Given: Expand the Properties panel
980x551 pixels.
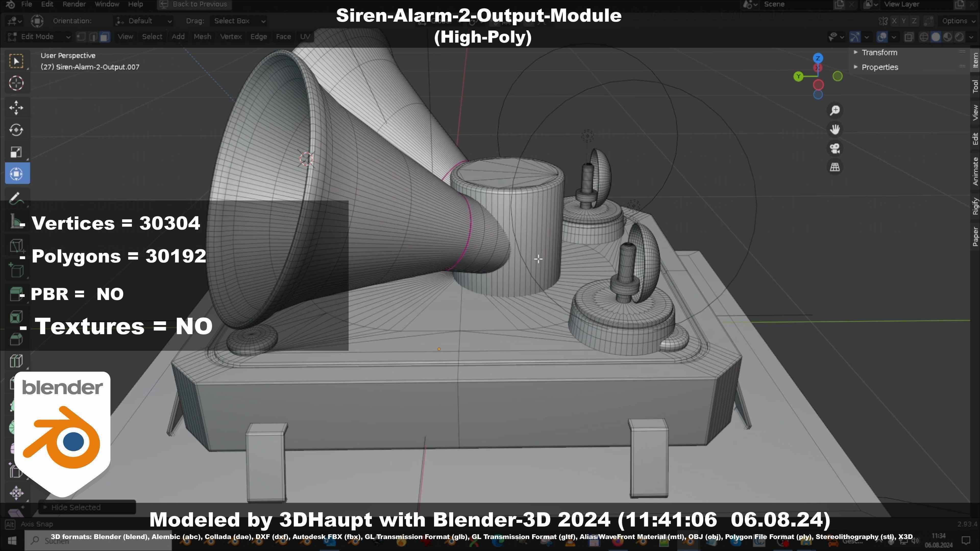Looking at the screenshot, I should point(879,67).
